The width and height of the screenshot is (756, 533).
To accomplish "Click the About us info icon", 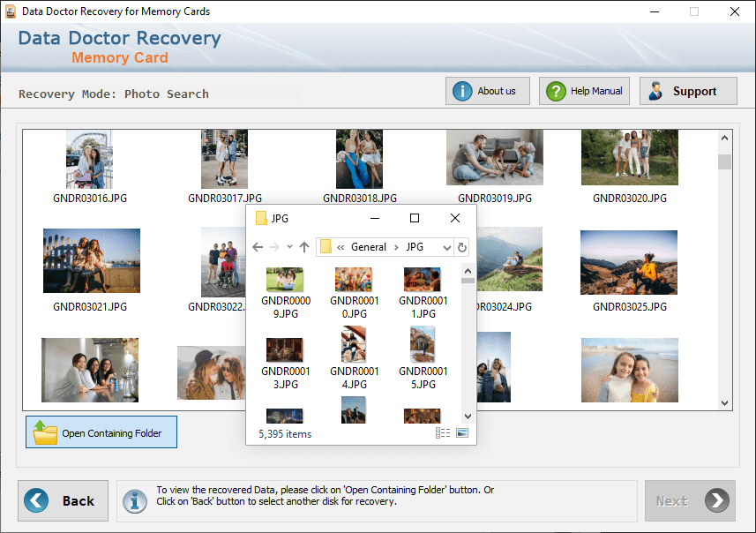I will click(x=462, y=91).
